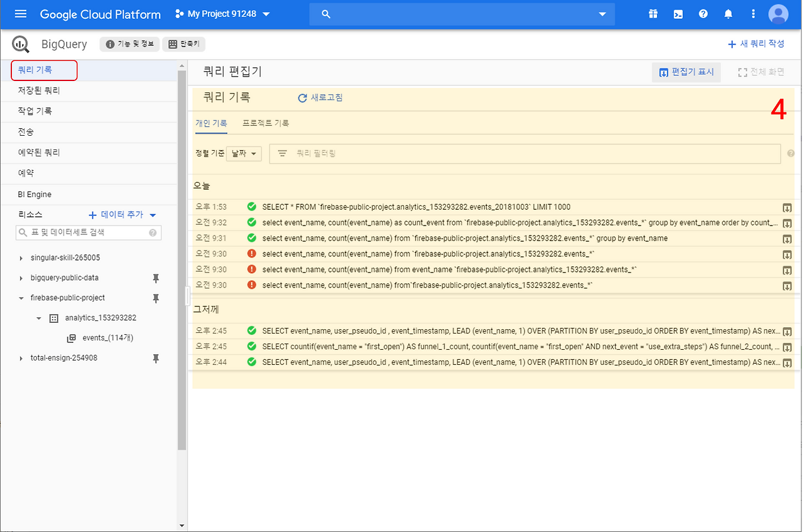Click the query filter help icon
Screen dimensions: 804x532
coord(791,153)
